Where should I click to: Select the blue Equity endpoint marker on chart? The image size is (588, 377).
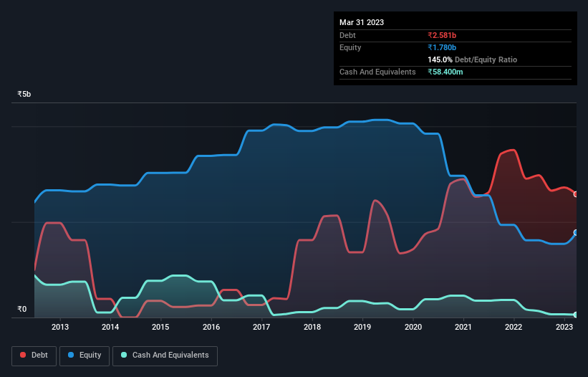(576, 232)
